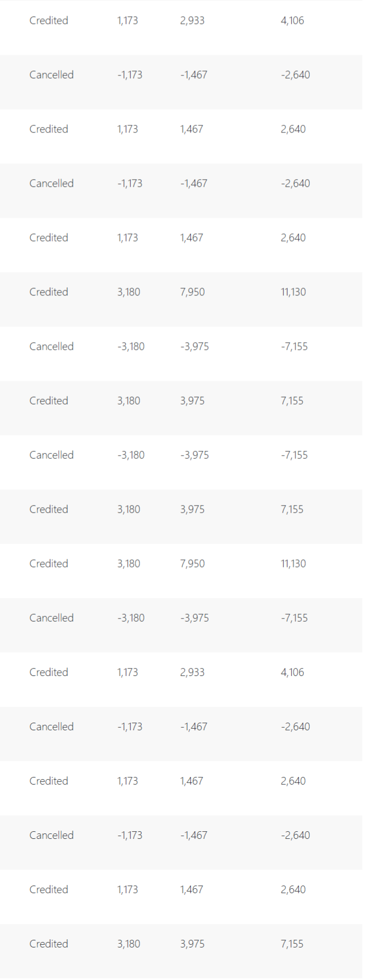Select the 7,155 total in the last row

[x=292, y=944]
